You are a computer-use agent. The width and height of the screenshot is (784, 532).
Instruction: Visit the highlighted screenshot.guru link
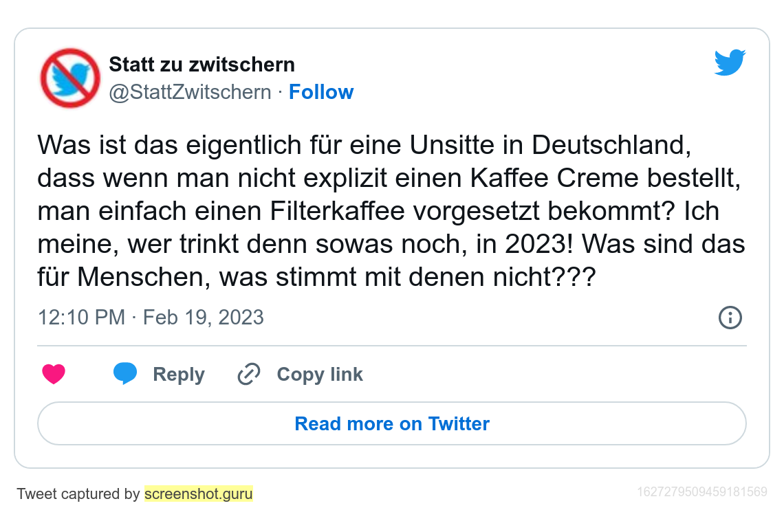point(198,494)
